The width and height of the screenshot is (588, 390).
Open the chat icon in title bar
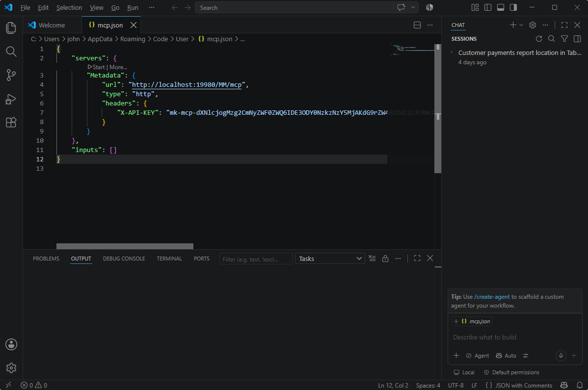(x=401, y=7)
